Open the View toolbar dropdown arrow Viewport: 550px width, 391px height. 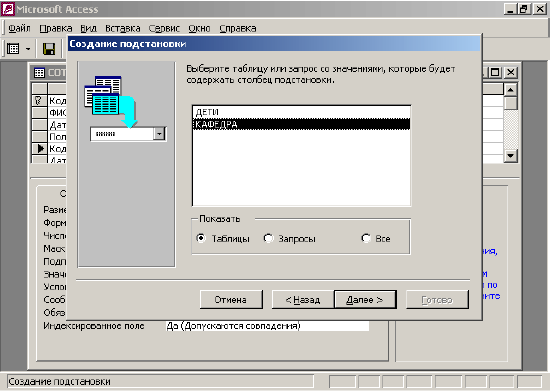[x=28, y=49]
